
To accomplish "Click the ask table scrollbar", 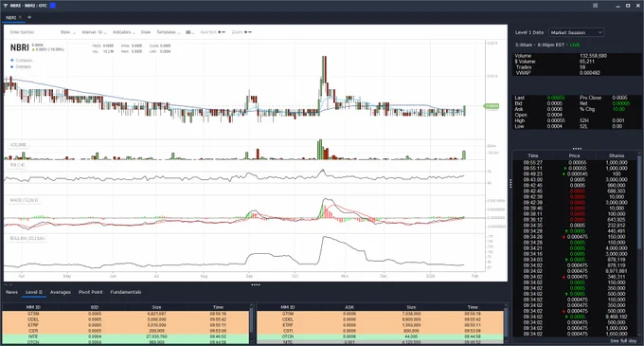I will point(506,323).
